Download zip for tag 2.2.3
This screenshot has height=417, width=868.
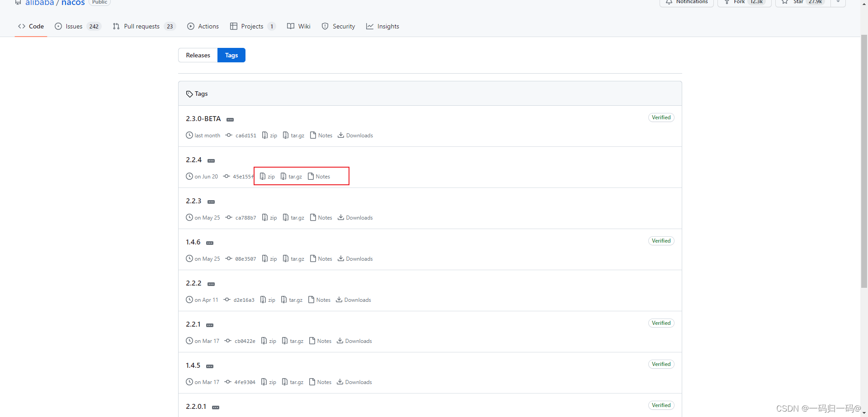tap(269, 217)
